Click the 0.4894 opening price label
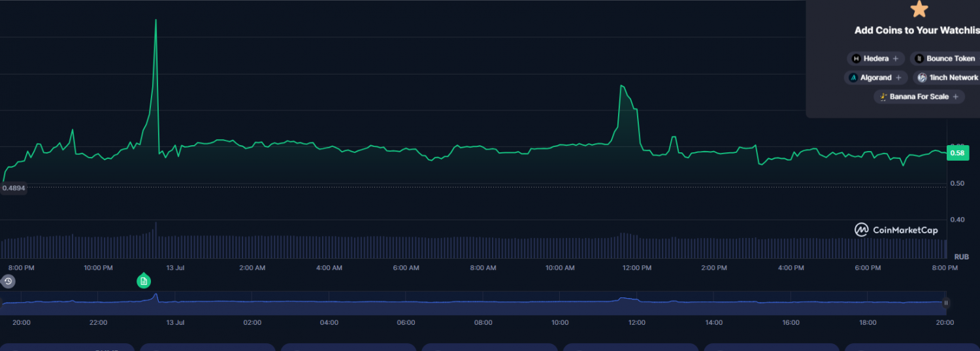This screenshot has width=980, height=351. pos(14,188)
